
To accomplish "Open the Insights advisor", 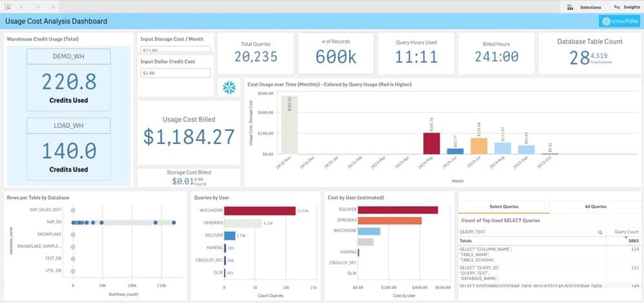I will [627, 7].
